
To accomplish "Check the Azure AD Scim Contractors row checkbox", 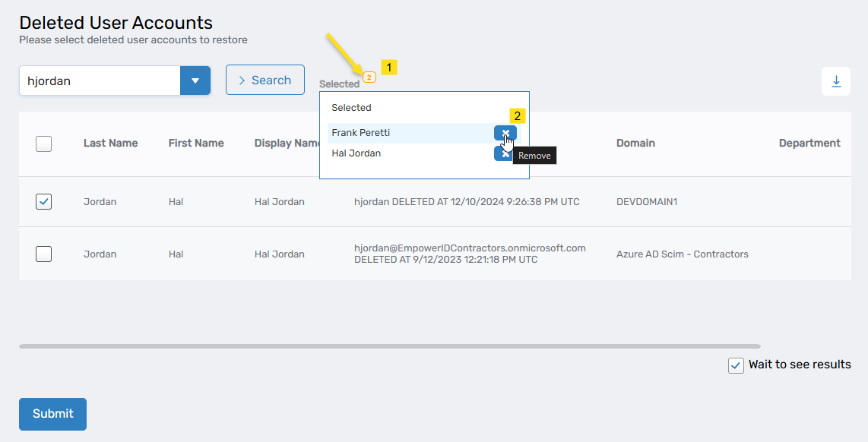I will click(x=44, y=254).
